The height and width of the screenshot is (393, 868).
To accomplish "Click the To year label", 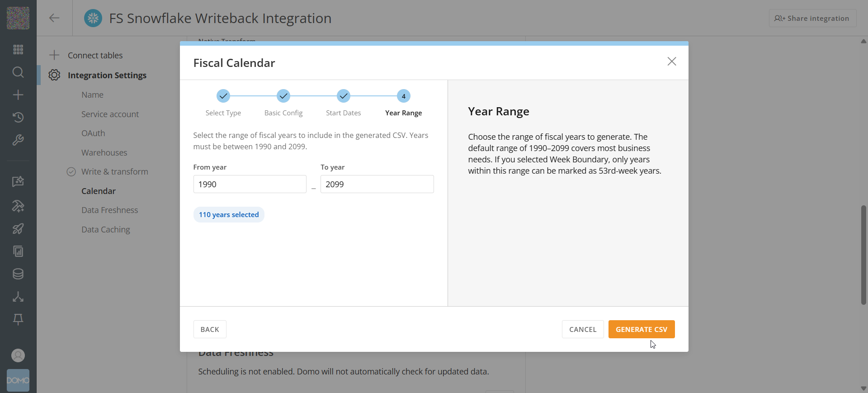I will [333, 167].
